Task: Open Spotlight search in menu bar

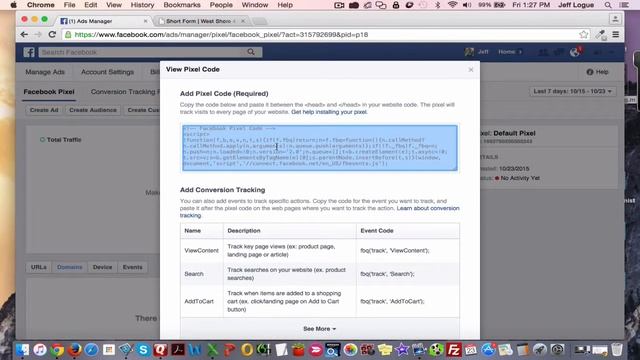Action: [608, 5]
